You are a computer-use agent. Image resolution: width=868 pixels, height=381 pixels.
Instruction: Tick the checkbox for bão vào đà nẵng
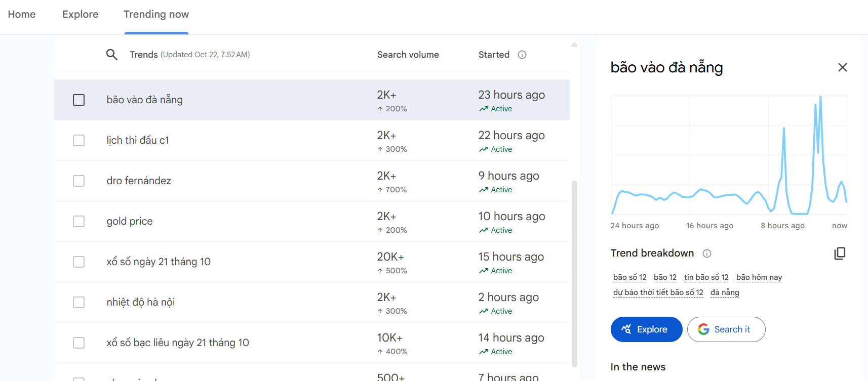coord(79,100)
